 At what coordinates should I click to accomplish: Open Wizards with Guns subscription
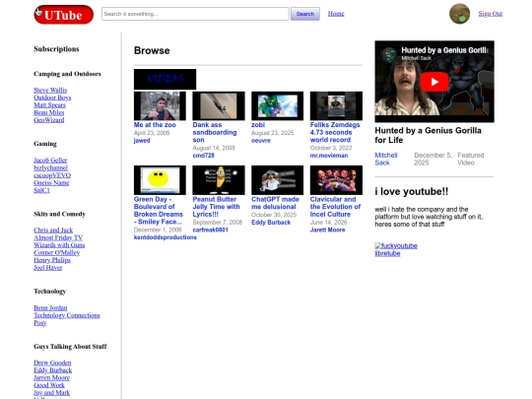[59, 245]
